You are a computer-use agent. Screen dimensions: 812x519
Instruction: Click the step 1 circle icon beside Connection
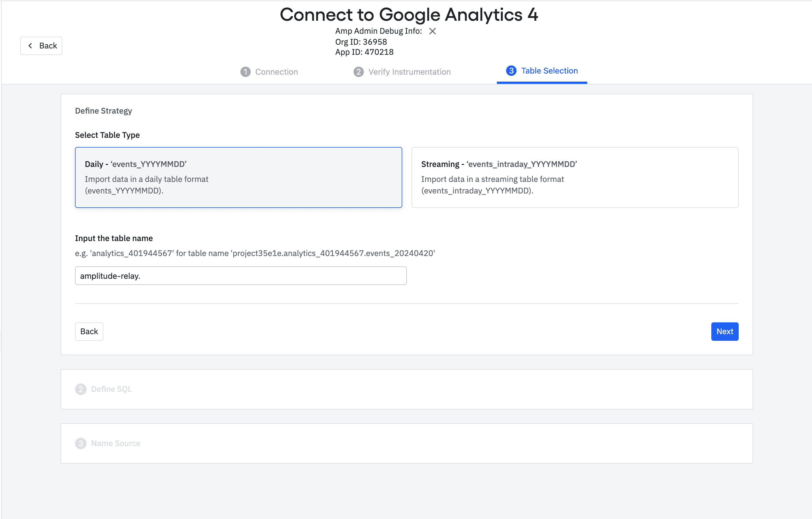pos(246,72)
